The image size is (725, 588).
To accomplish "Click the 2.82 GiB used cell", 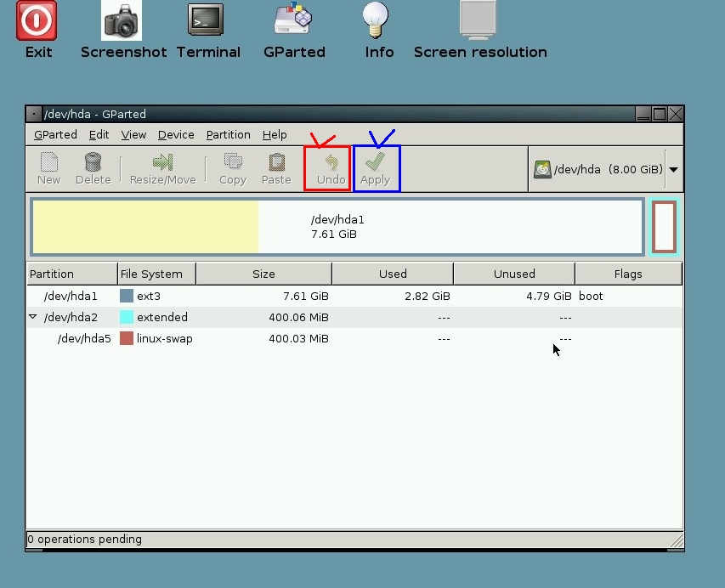I will point(428,296).
